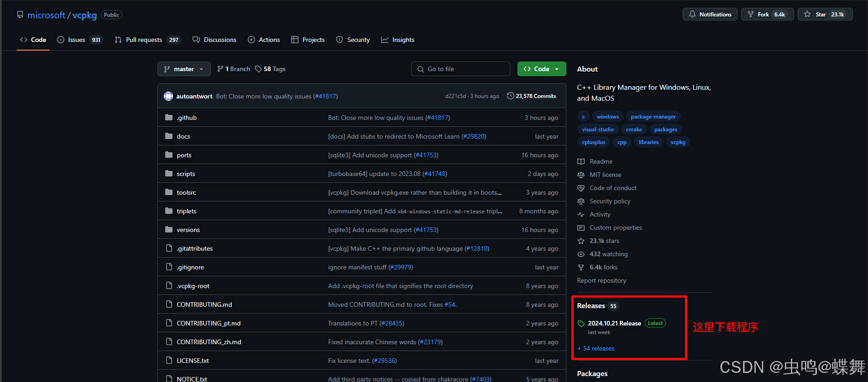Screen dimensions: 868x382
Task: Click the windows topic tag
Action: click(x=607, y=117)
